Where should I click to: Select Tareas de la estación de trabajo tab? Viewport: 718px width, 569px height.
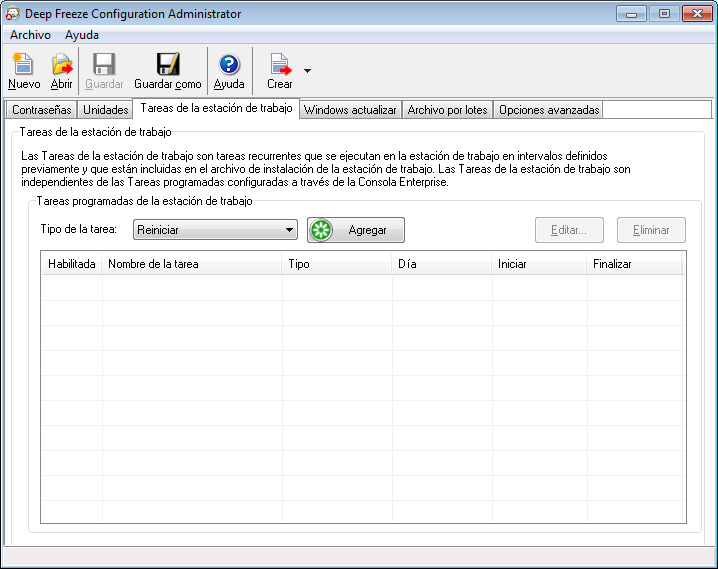pos(216,108)
